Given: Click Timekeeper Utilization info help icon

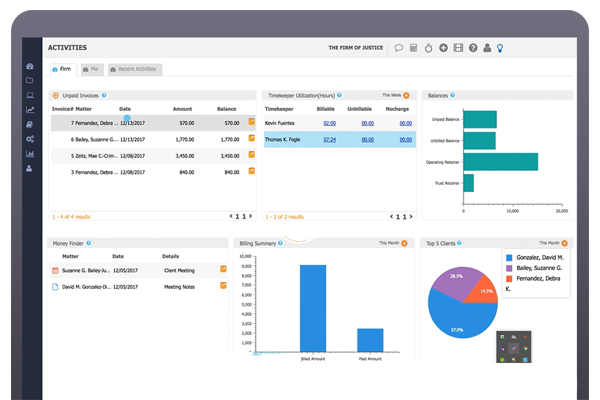Looking at the screenshot, I should pos(339,95).
